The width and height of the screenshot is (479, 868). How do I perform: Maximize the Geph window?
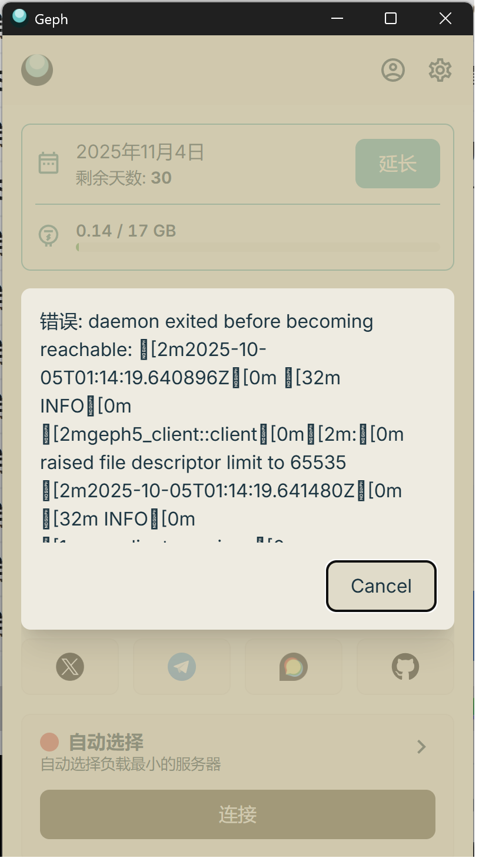click(391, 18)
